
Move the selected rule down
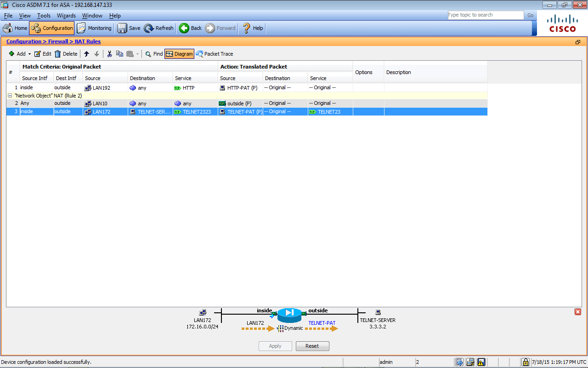point(96,54)
